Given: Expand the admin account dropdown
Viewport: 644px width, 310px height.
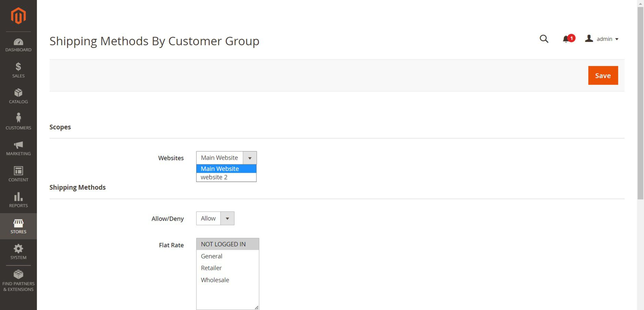Looking at the screenshot, I should (603, 39).
